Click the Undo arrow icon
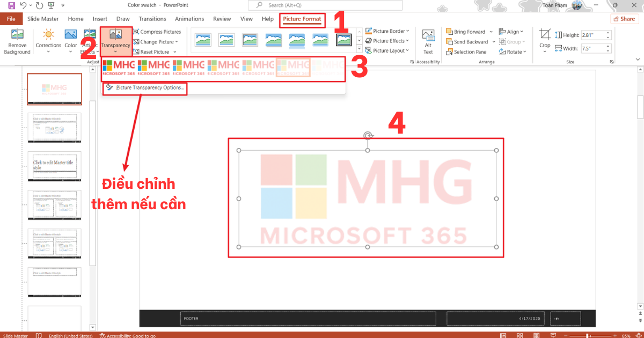 click(23, 5)
